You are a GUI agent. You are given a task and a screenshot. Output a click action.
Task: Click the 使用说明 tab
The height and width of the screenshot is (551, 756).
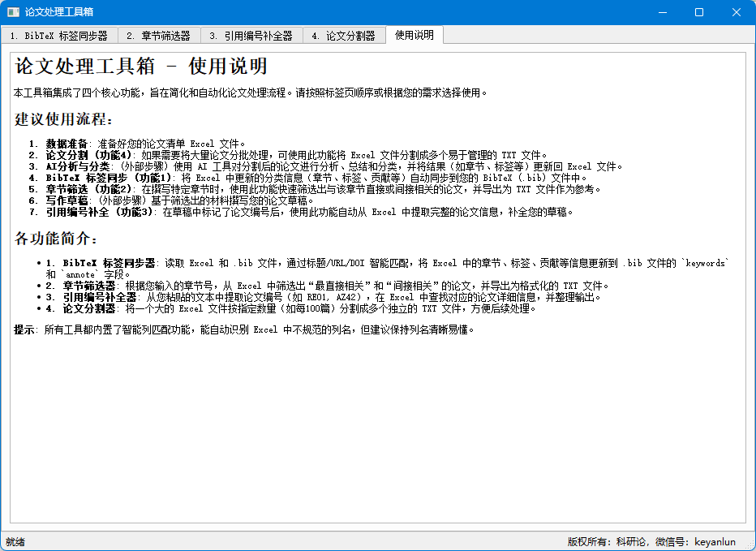(x=414, y=35)
